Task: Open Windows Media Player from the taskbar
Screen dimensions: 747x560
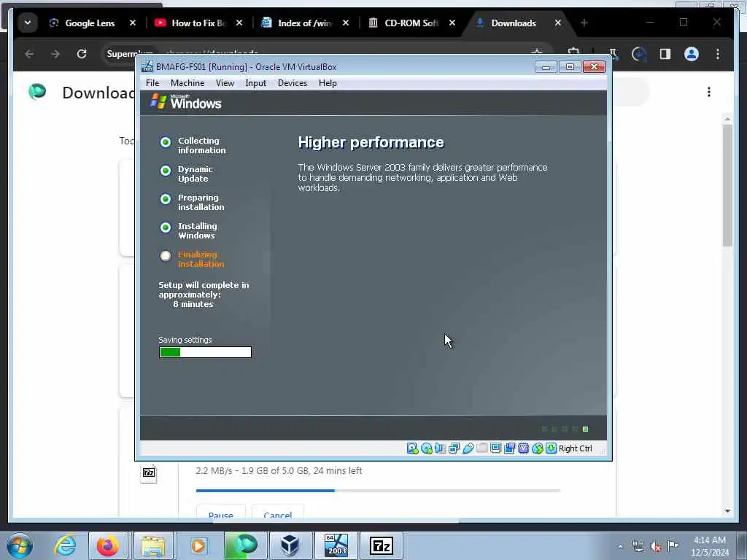Action: point(198,545)
